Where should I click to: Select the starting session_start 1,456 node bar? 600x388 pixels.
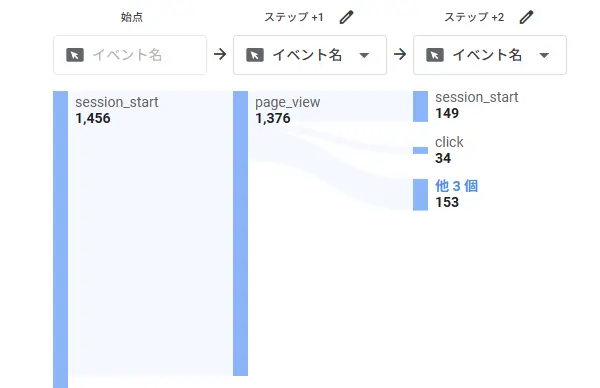[60, 240]
